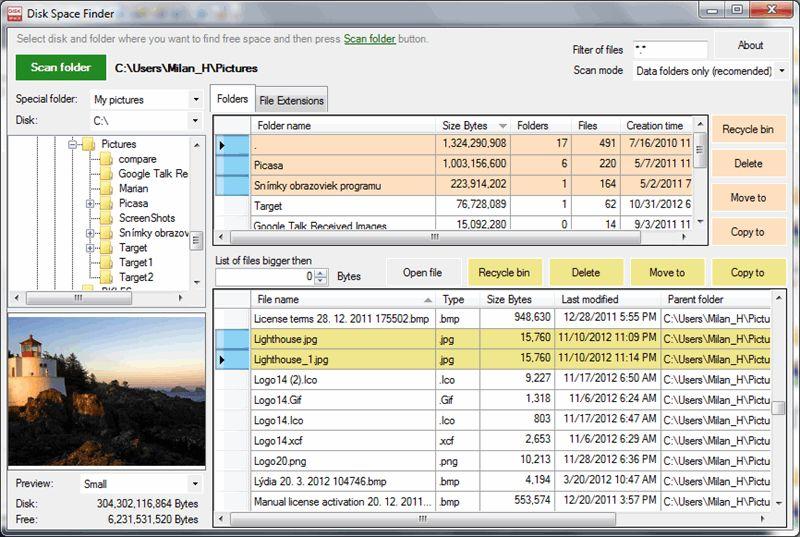The image size is (800, 537).
Task: Click the Filter of files input field
Action: coord(670,49)
